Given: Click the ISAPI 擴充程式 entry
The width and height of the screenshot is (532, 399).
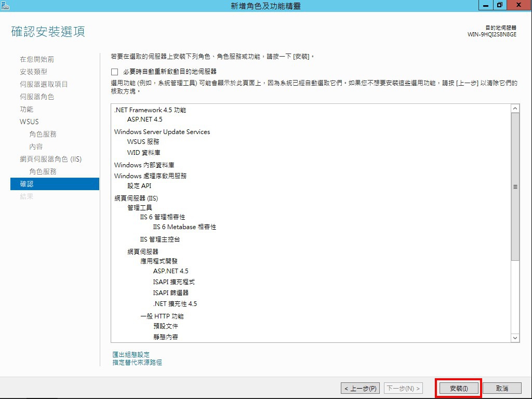Looking at the screenshot, I should pos(174,282).
